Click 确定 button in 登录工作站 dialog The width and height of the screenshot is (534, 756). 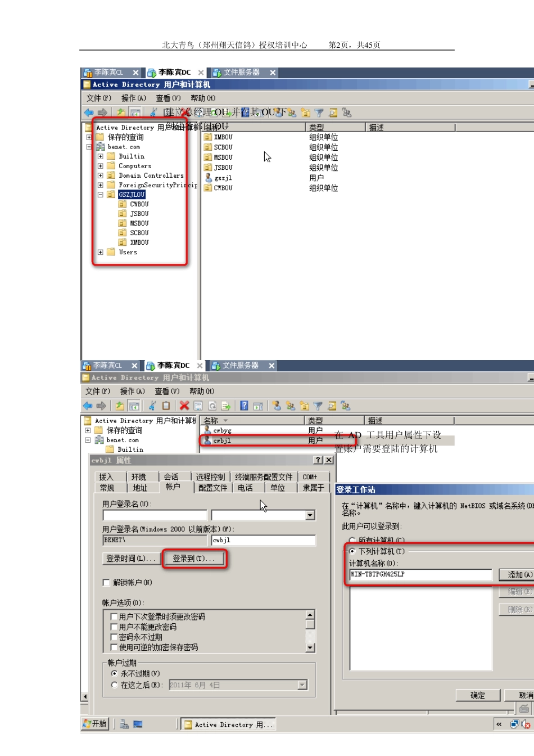click(x=478, y=695)
